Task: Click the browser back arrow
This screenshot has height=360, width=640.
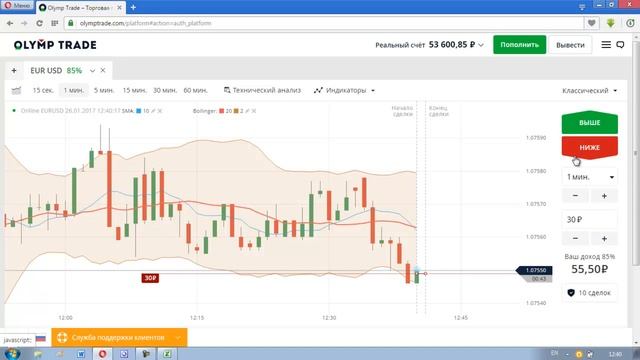Action: pyautogui.click(x=10, y=23)
